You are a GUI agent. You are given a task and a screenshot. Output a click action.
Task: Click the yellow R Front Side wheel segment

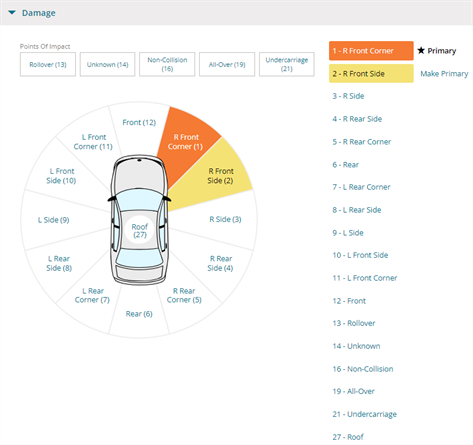point(217,176)
